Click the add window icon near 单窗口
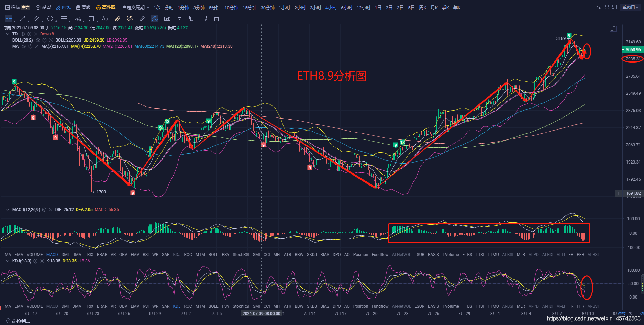 [614, 7]
